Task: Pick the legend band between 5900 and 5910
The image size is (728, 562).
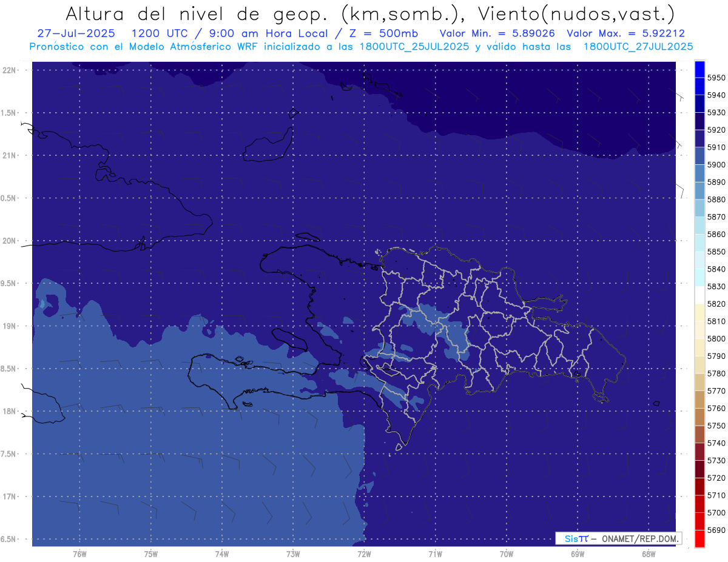Action: coord(699,156)
